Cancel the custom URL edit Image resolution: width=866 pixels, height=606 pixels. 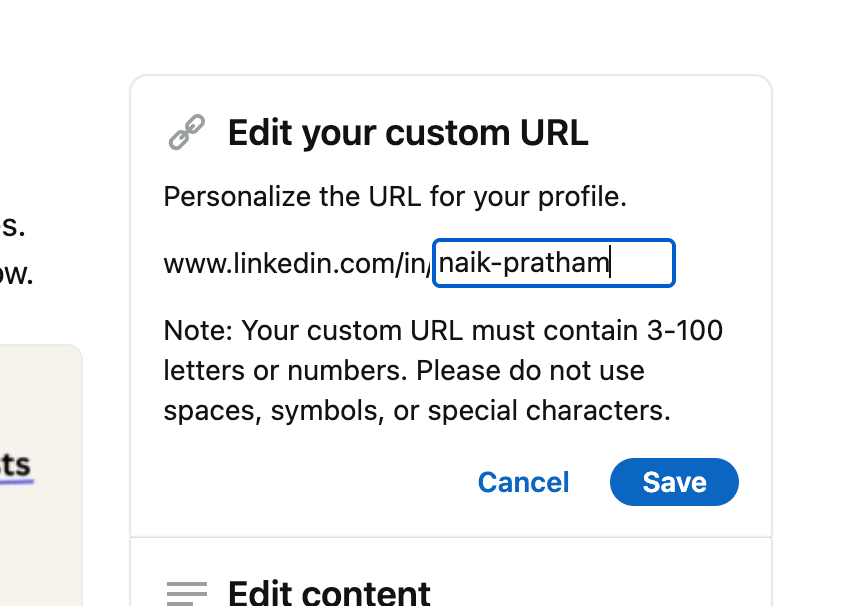click(523, 482)
